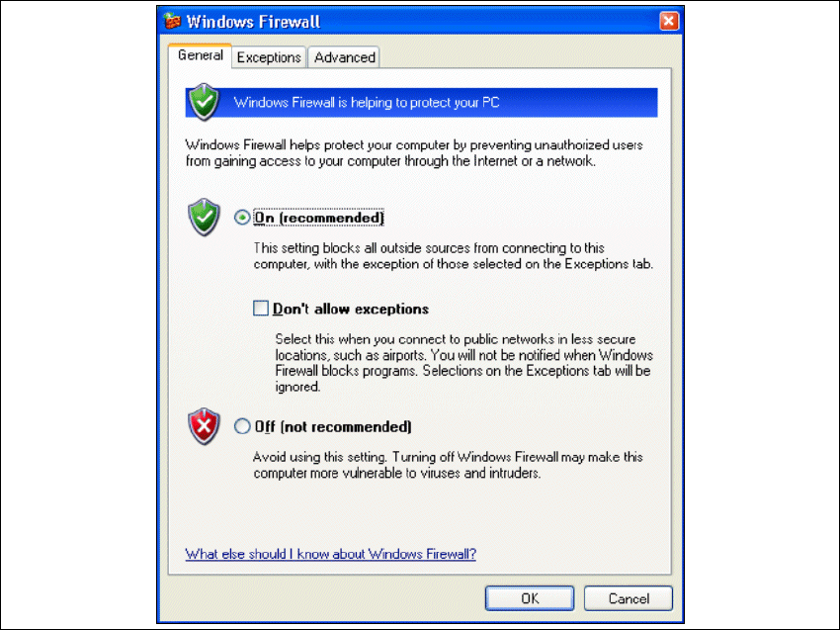The height and width of the screenshot is (630, 840).
Task: Click the warning text about viruses and intruders
Action: (448, 465)
